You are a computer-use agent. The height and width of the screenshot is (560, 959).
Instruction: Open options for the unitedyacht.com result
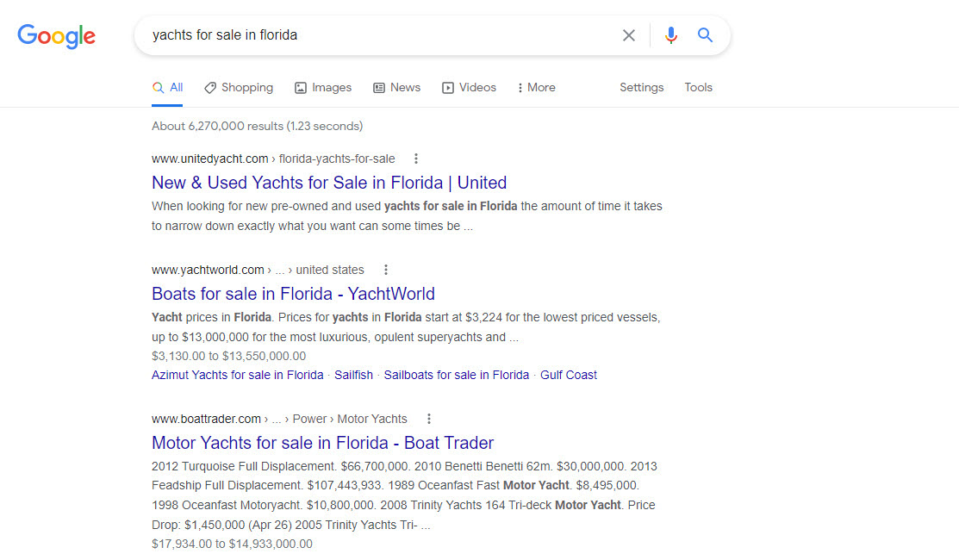[416, 159]
